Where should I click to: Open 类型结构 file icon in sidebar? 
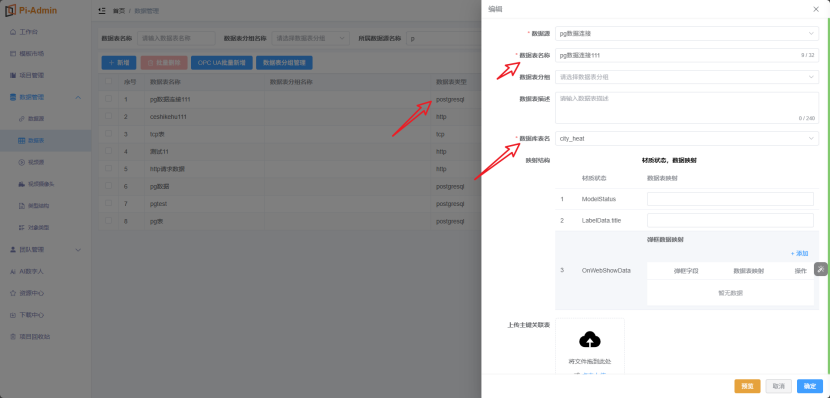(22, 205)
